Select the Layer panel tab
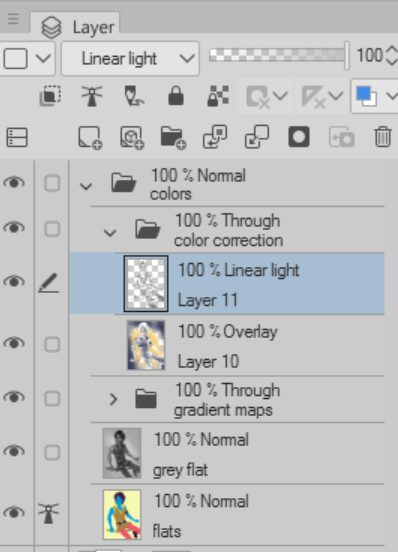This screenshot has height=552, width=398. [75, 26]
